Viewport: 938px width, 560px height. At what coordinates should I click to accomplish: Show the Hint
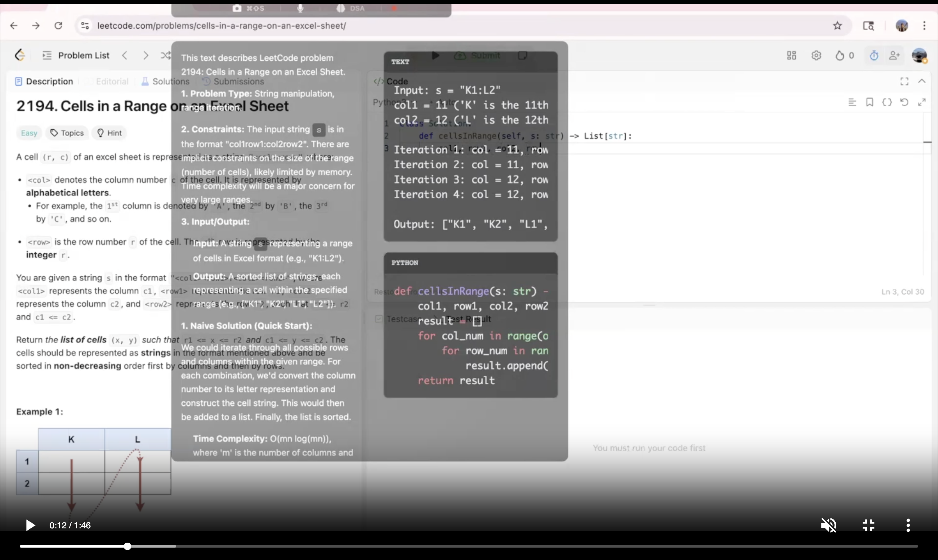(x=109, y=133)
